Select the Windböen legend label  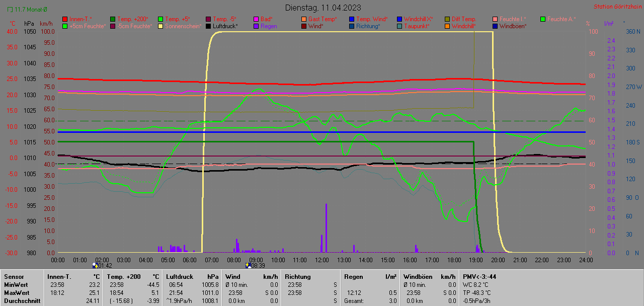point(513,26)
